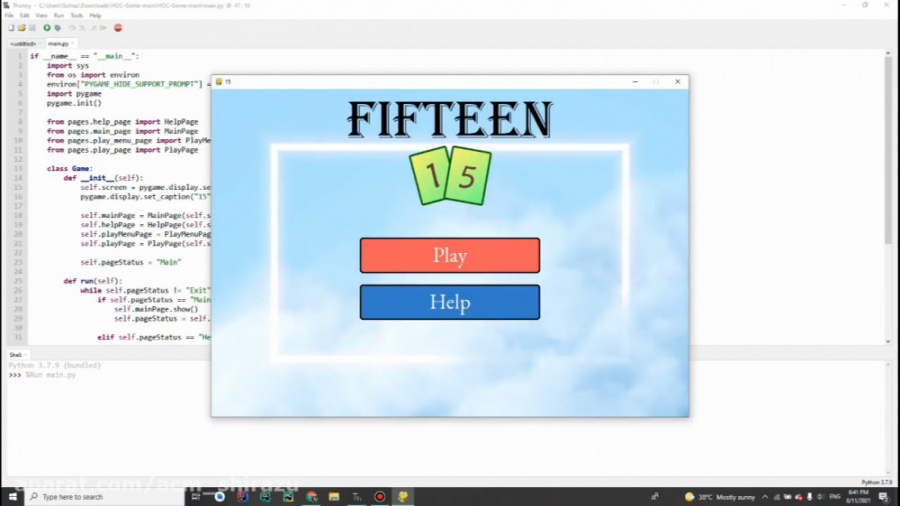Click the Thonny icon on taskbar

click(357, 497)
